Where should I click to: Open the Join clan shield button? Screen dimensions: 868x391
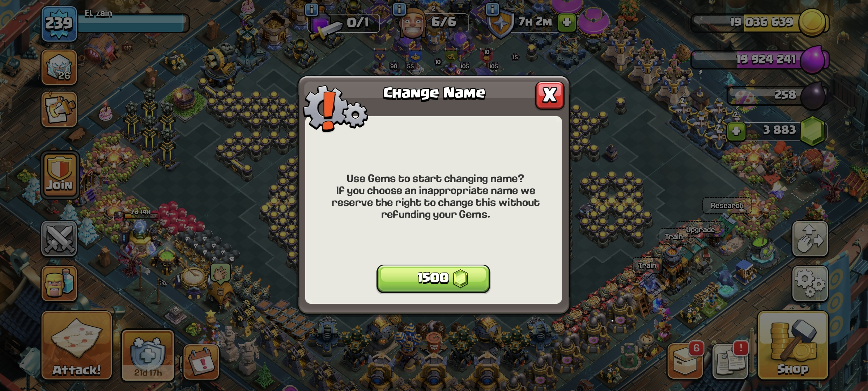coord(60,175)
